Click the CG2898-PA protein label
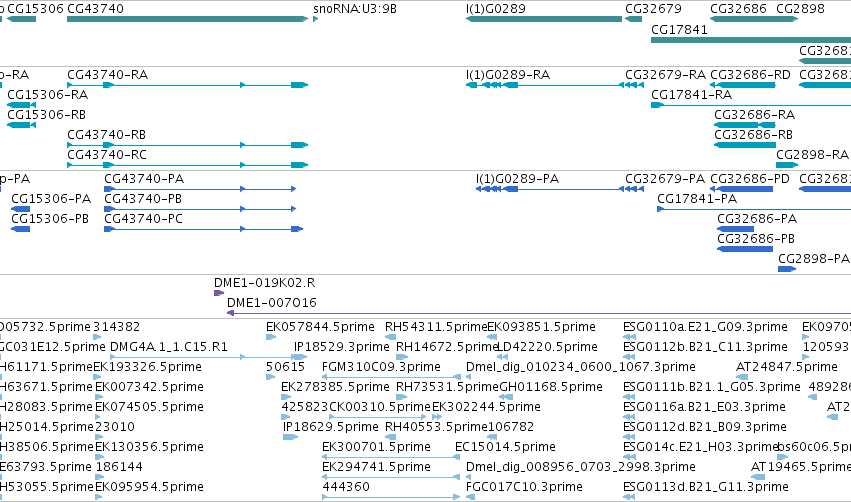Image resolution: width=851 pixels, height=502 pixels. [814, 259]
